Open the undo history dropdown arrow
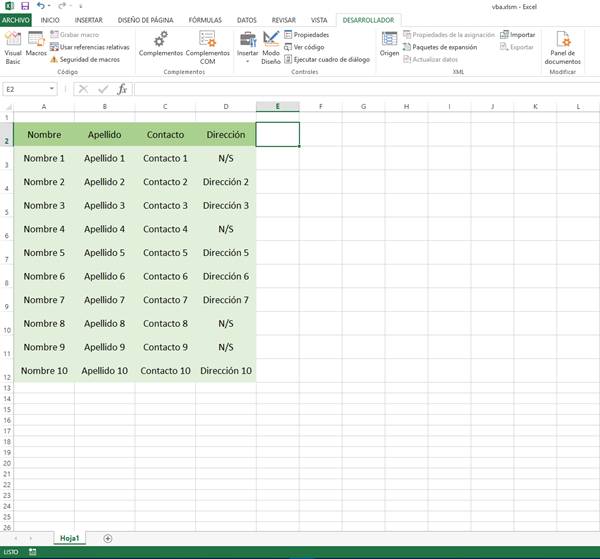 (50, 6)
